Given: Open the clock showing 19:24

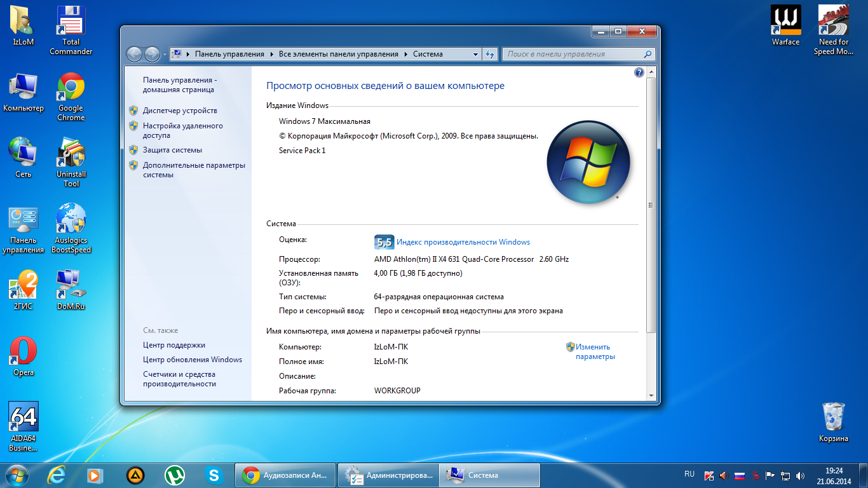Looking at the screenshot, I should pos(834,475).
